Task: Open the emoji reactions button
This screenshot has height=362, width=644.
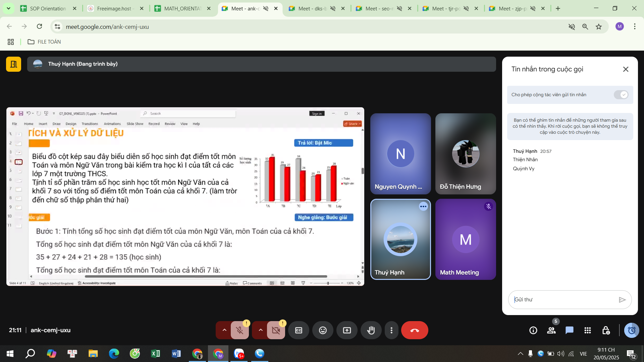Action: (x=323, y=330)
